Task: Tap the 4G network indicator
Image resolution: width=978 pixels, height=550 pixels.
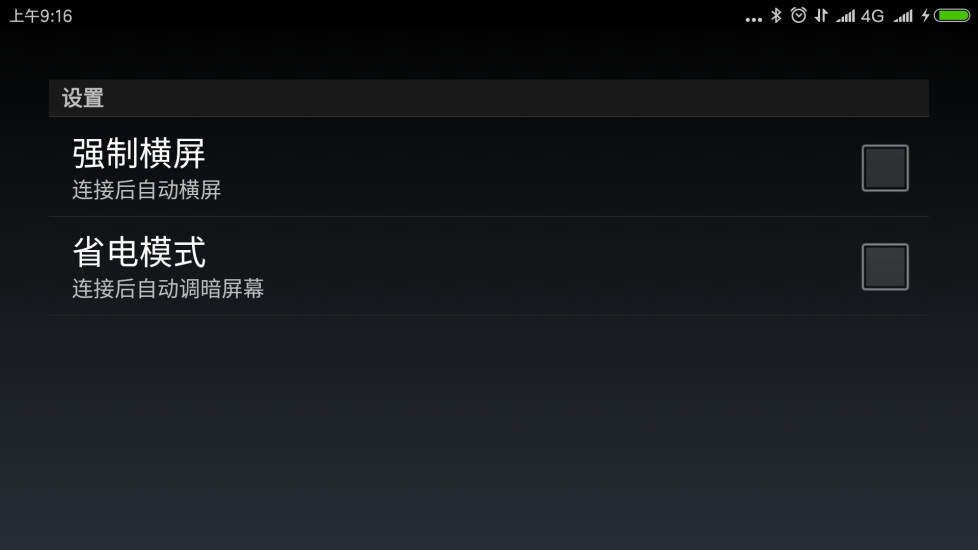Action: 873,16
